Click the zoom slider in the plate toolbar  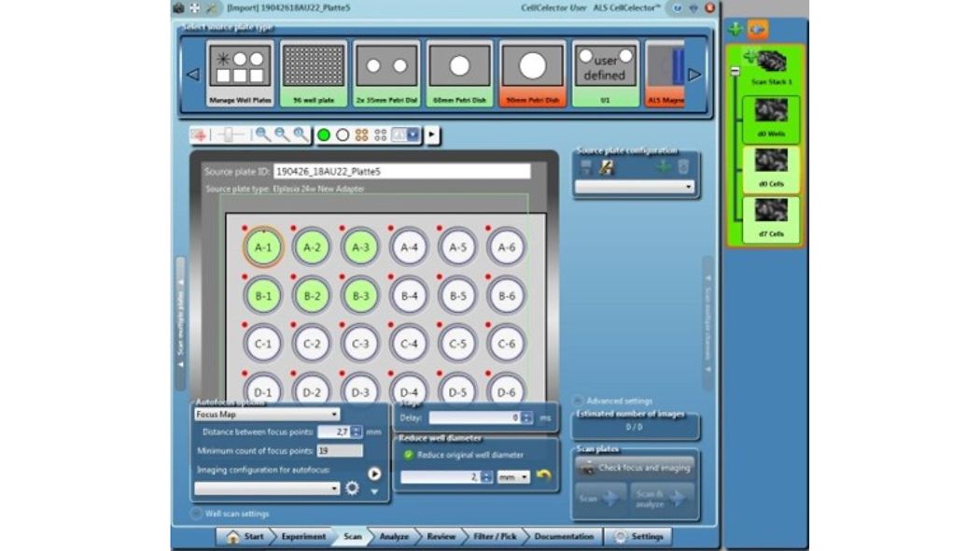click(231, 134)
